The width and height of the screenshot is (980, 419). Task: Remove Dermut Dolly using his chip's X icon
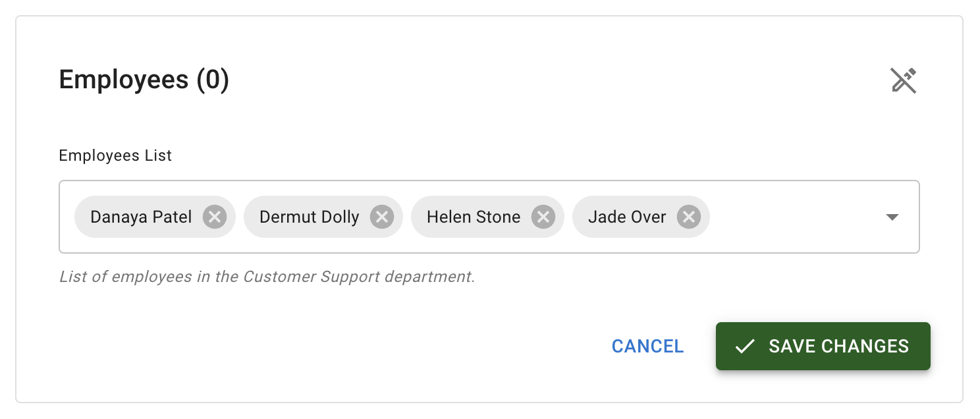pos(382,216)
